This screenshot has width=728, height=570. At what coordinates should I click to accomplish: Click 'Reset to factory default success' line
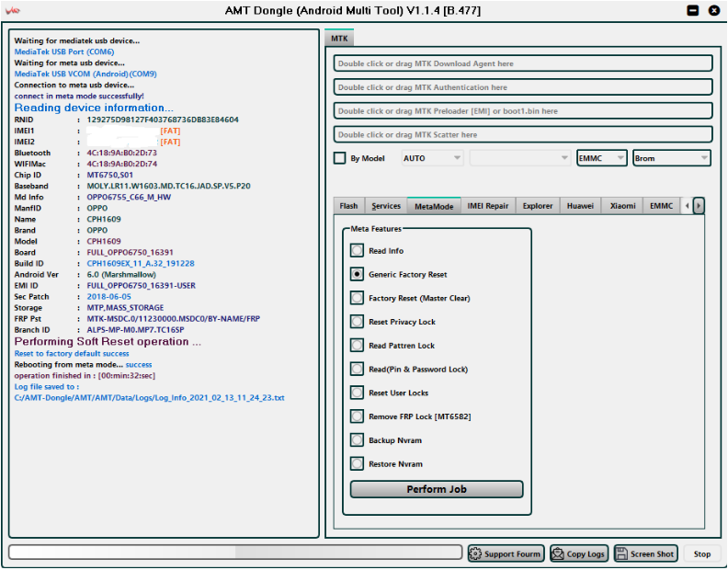(x=72, y=354)
